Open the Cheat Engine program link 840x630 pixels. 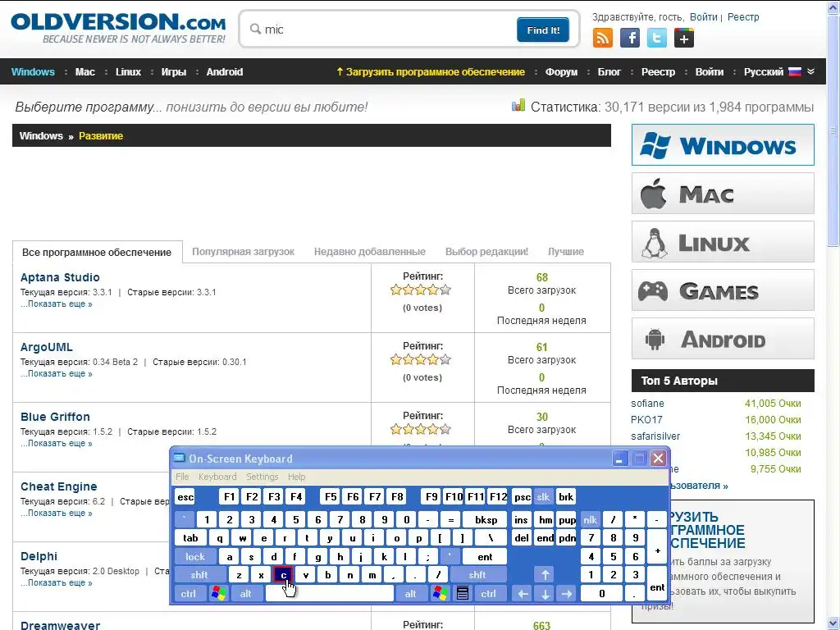coord(59,486)
